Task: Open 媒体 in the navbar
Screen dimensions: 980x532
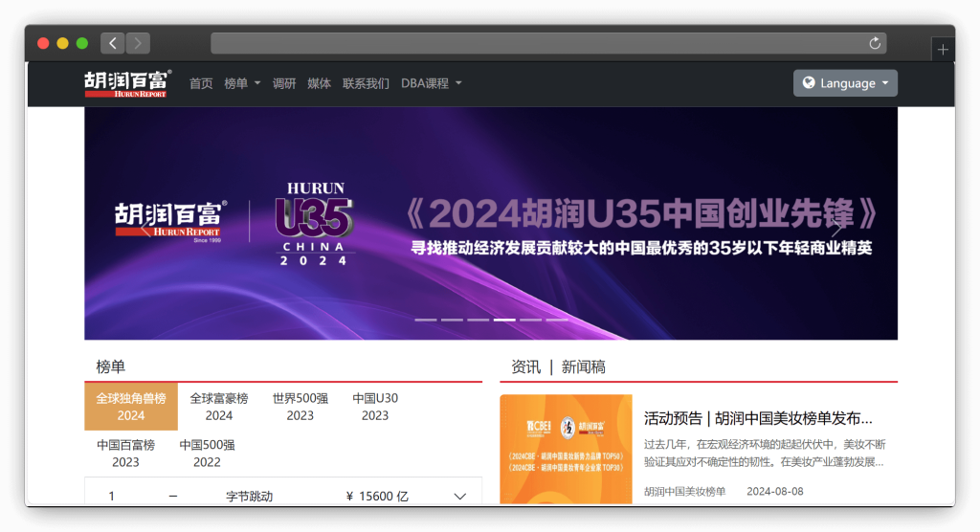Action: tap(319, 83)
